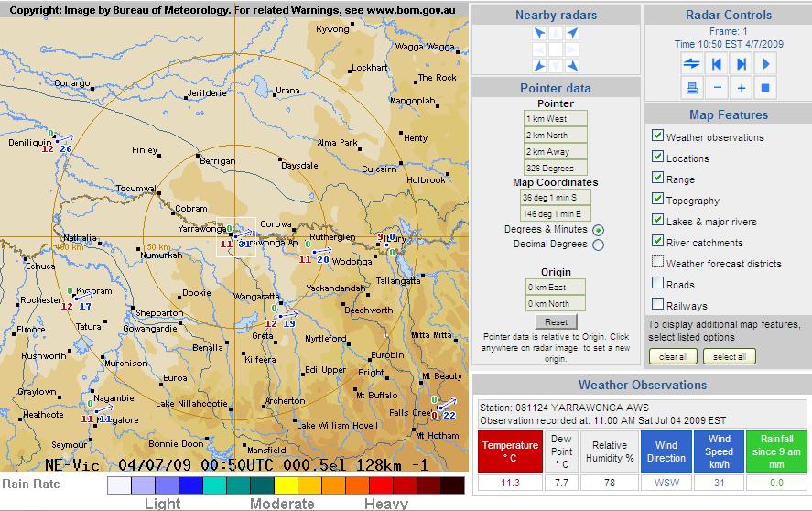The width and height of the screenshot is (812, 511).
Task: Select Decimal Degrees coordinate format
Action: tap(598, 245)
